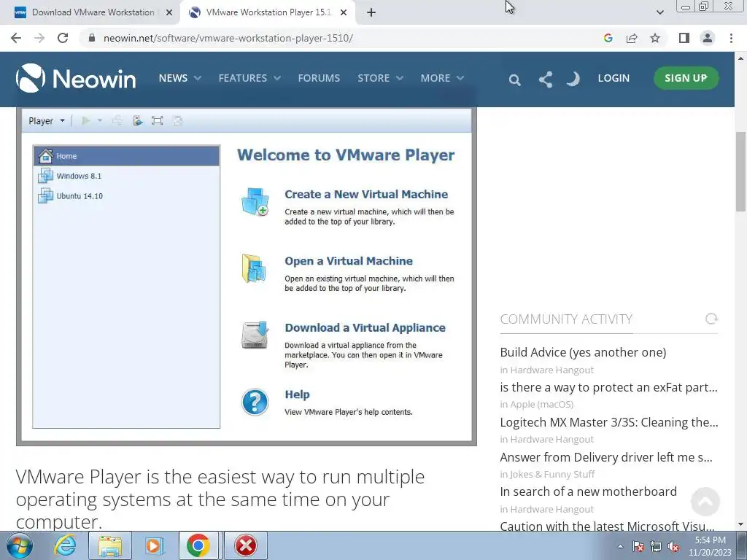Click the page vertical scrollbar thumb
The width and height of the screenshot is (747, 560).
coord(740,171)
